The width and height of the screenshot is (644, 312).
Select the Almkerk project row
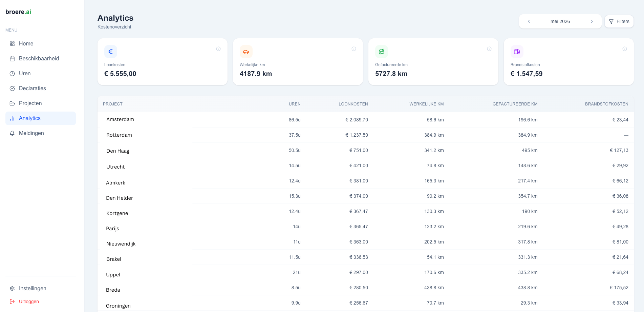pyautogui.click(x=366, y=181)
